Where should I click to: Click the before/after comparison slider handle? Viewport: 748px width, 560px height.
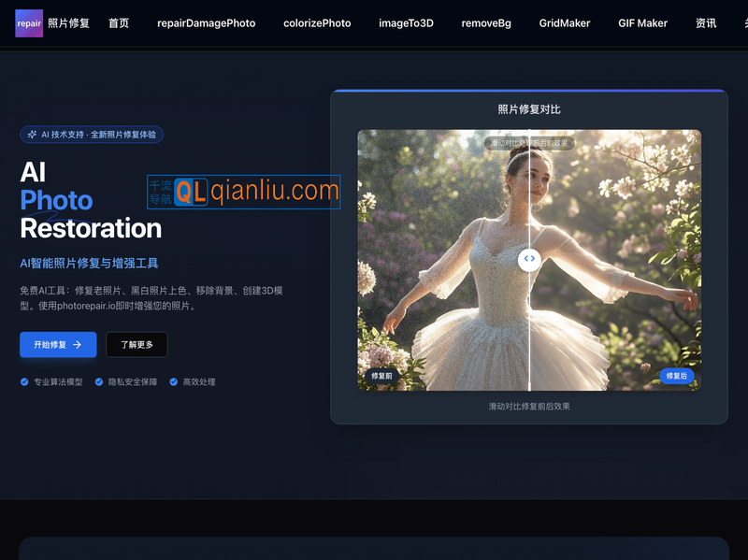click(530, 260)
